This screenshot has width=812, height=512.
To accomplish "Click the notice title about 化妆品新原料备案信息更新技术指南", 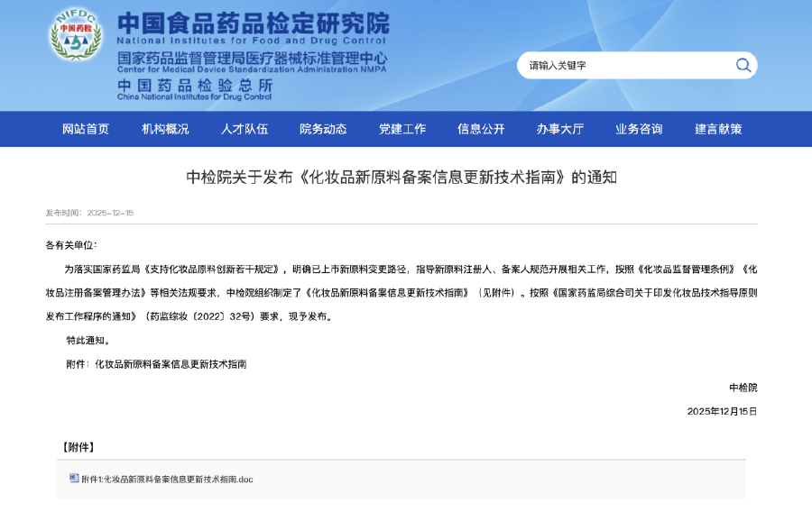I will (401, 177).
